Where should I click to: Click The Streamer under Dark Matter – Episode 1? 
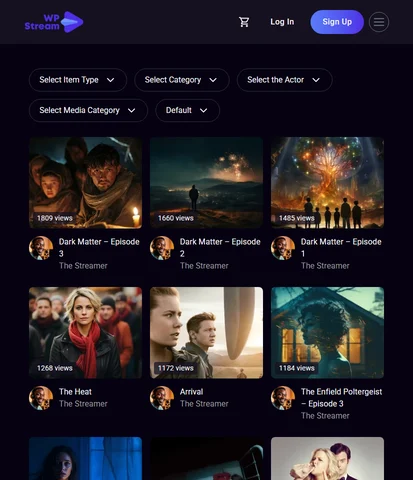pyautogui.click(x=325, y=266)
